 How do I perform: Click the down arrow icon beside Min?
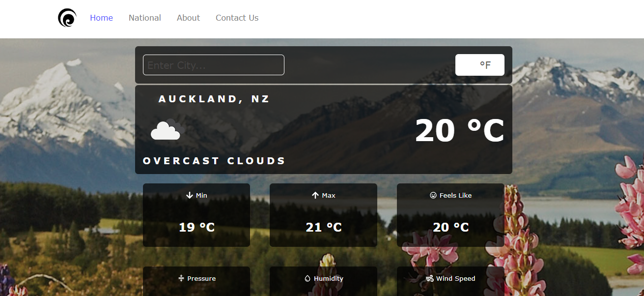pyautogui.click(x=190, y=195)
